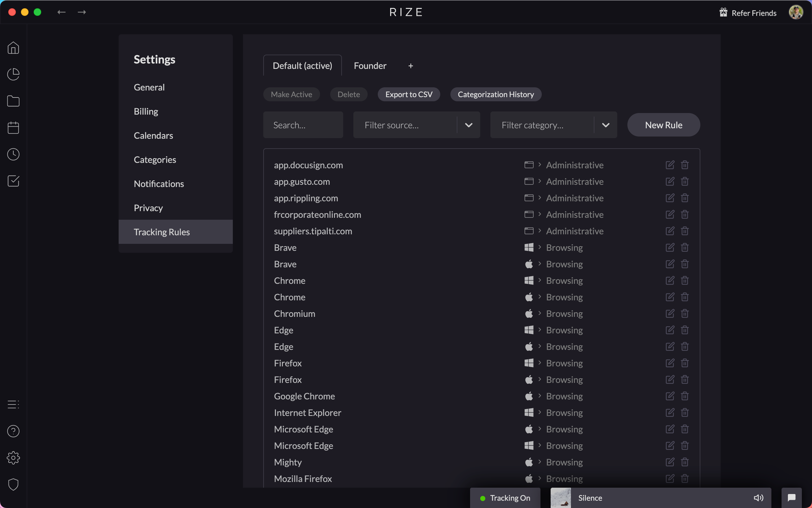The width and height of the screenshot is (812, 508).
Task: Open the pie chart reports sidebar icon
Action: tap(13, 74)
